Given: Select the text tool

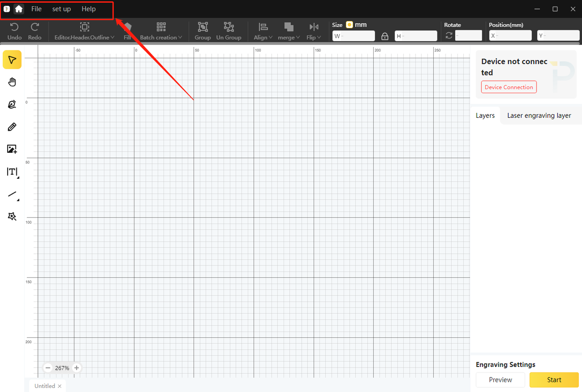Looking at the screenshot, I should tap(12, 171).
